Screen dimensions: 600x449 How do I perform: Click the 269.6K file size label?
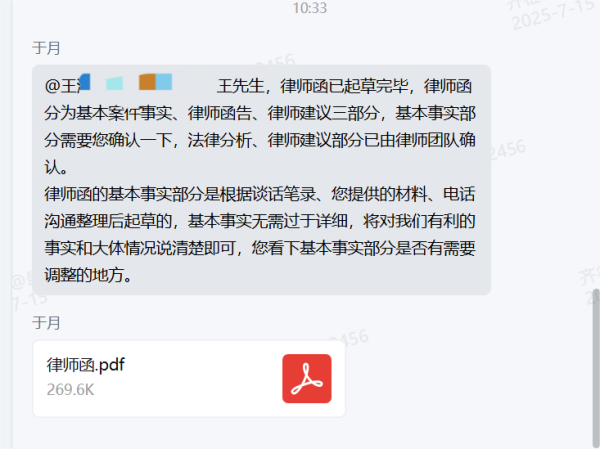(70, 390)
